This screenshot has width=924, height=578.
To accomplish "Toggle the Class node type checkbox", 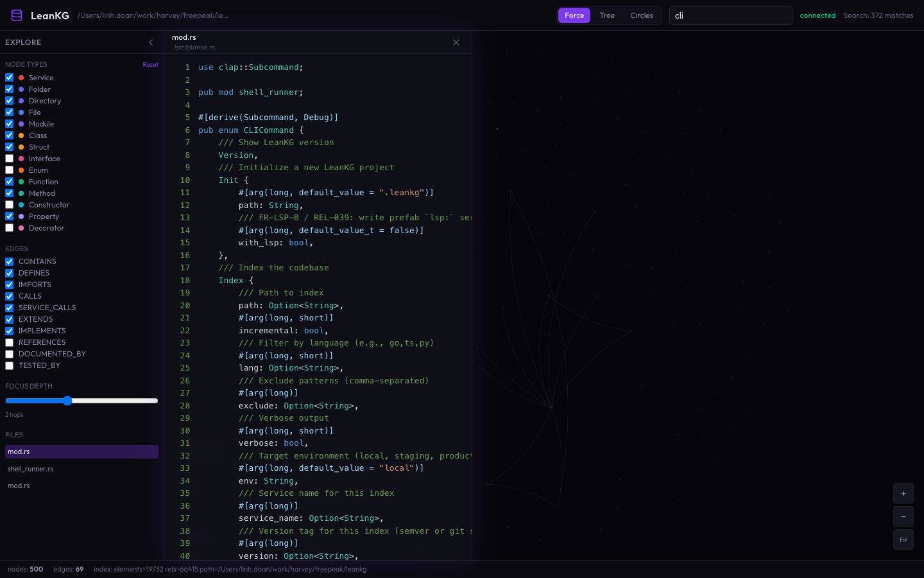I will pos(9,136).
